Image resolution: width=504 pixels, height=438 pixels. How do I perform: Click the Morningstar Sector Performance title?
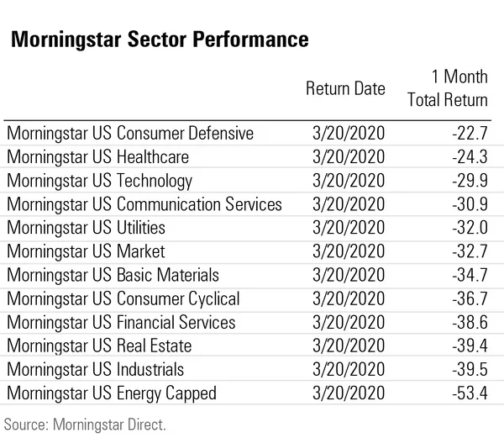coord(156,40)
